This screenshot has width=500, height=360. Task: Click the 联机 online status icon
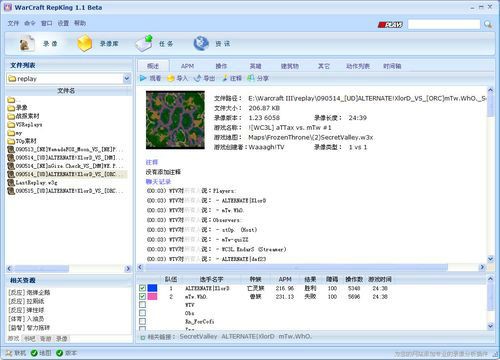pos(8,353)
